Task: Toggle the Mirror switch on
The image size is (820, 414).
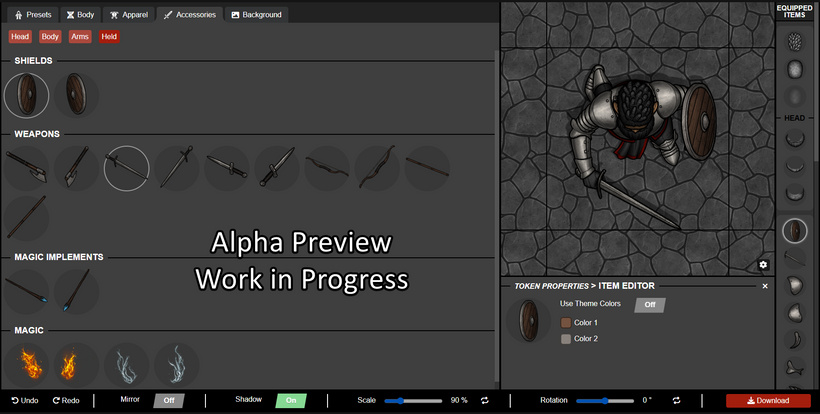Action: click(x=169, y=400)
